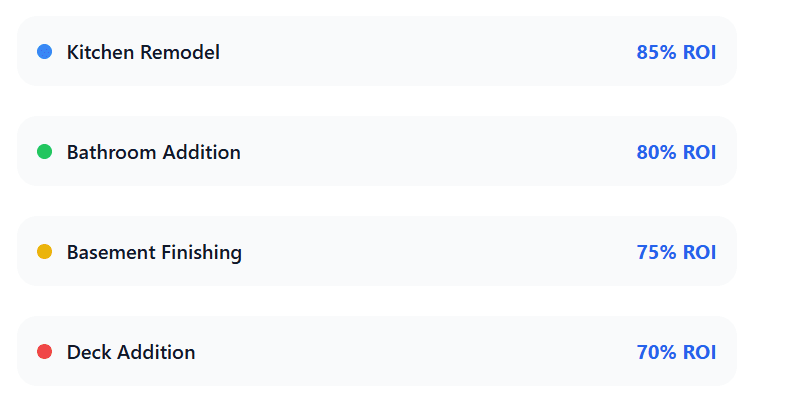Open the Basement Finishing row card

[x=377, y=251]
